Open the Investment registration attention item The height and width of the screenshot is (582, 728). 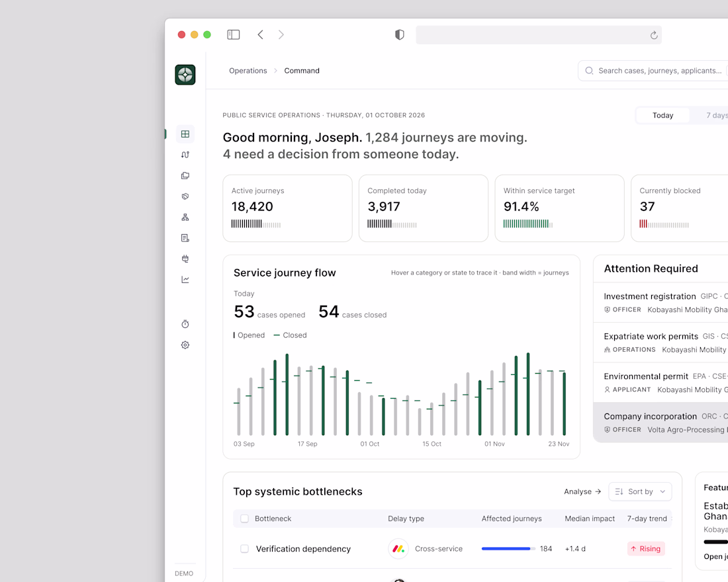pos(660,303)
